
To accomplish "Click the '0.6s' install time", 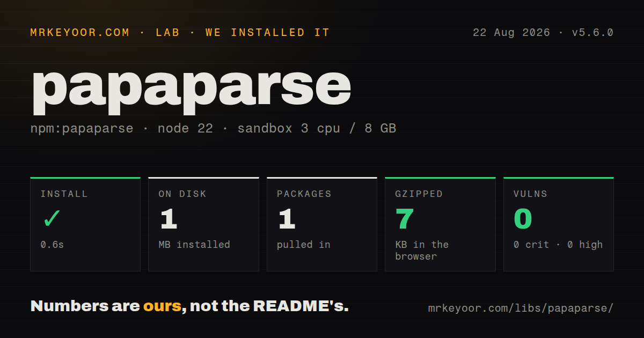I will pyautogui.click(x=53, y=245).
